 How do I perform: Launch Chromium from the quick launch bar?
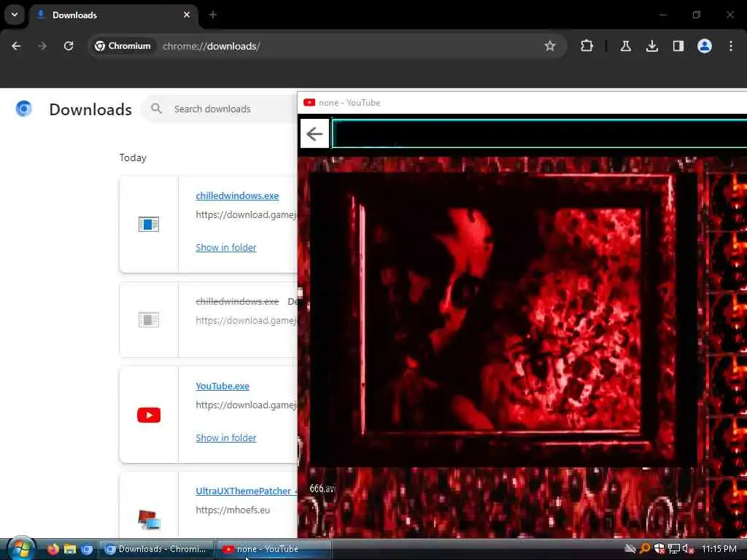pos(87,549)
